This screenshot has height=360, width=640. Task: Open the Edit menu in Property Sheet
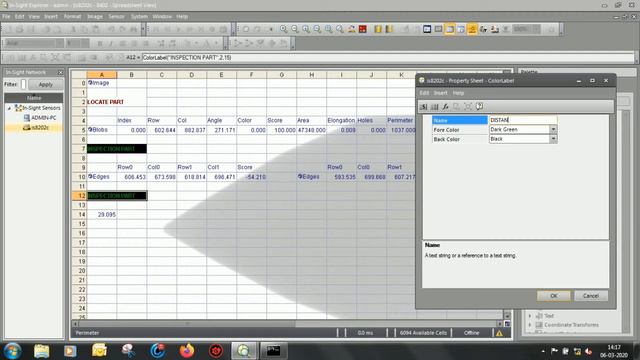tap(424, 93)
